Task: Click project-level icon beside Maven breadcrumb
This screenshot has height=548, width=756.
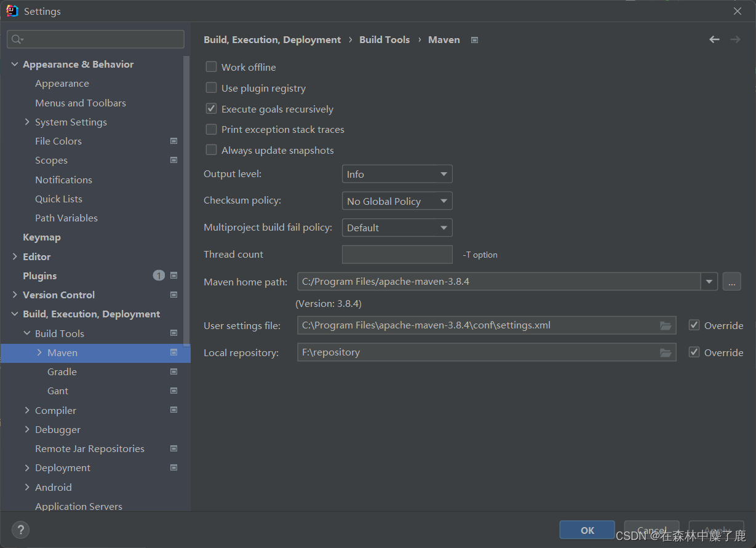Action: click(474, 40)
